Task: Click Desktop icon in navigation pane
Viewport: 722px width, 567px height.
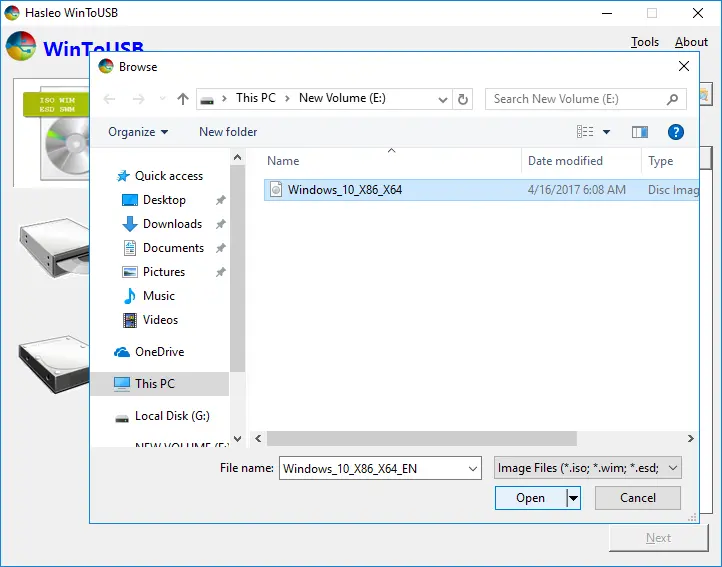Action: pos(130,200)
